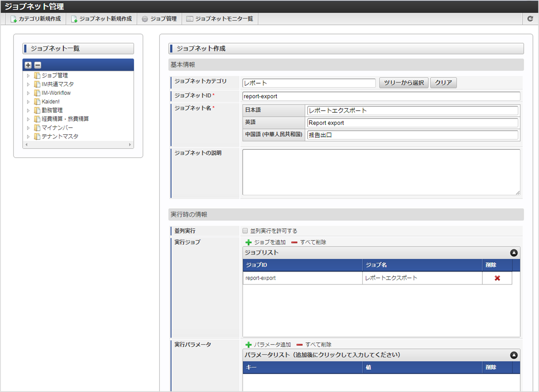Collapse the パラメータリスト panel using the arrow icon

514,355
